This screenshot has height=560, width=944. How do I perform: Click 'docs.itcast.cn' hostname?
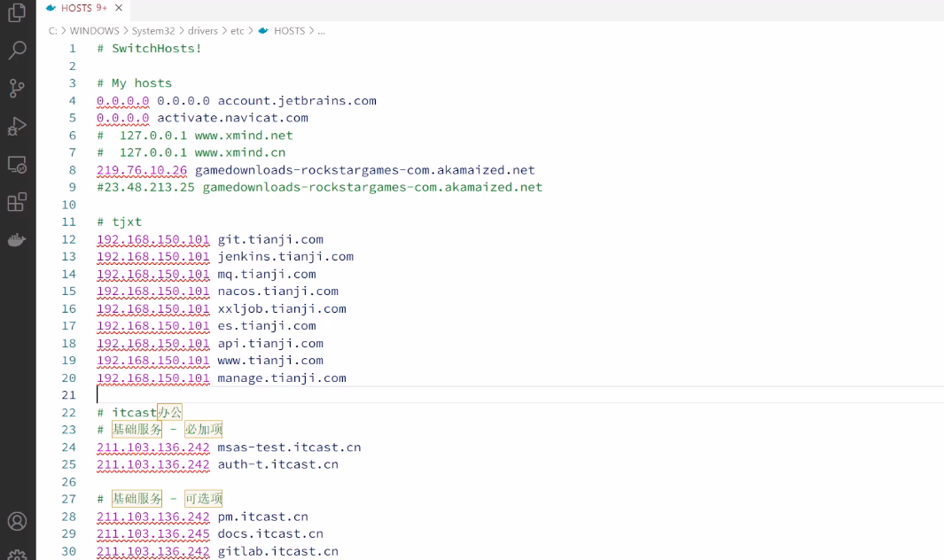(270, 533)
